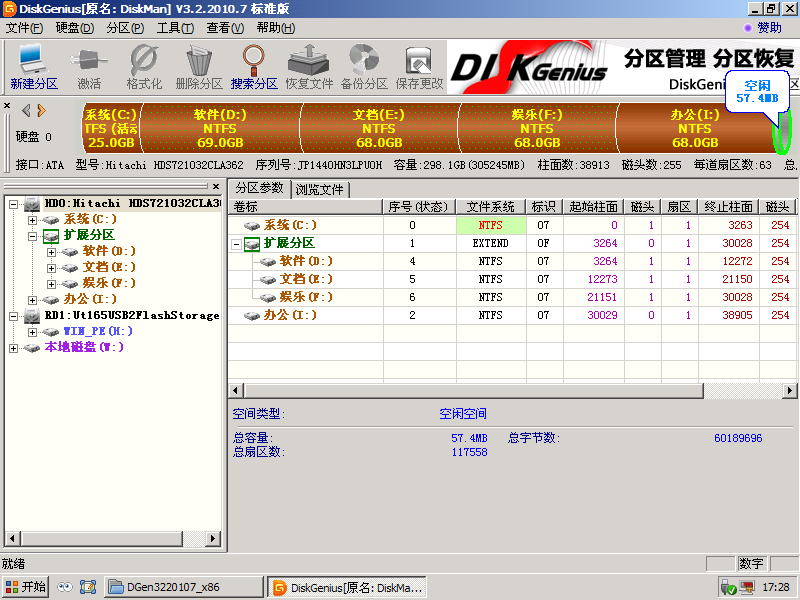800x600 pixels.
Task: Expand 系统(C:) in the tree
Action: click(x=32, y=220)
